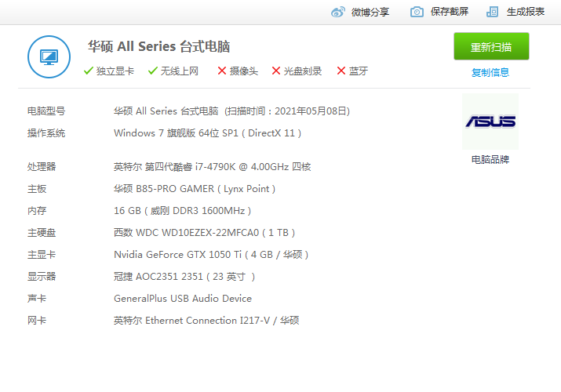
Task: Click the 处理器 row label
Action: click(x=42, y=166)
